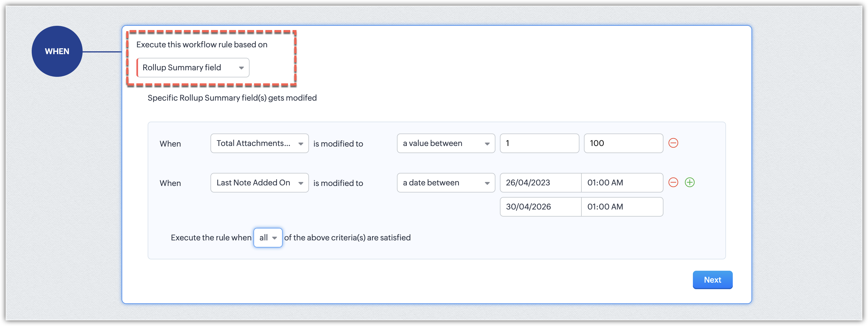Click the arrow on Total Attachments selector
Screen dimensions: 868x326
(300, 144)
